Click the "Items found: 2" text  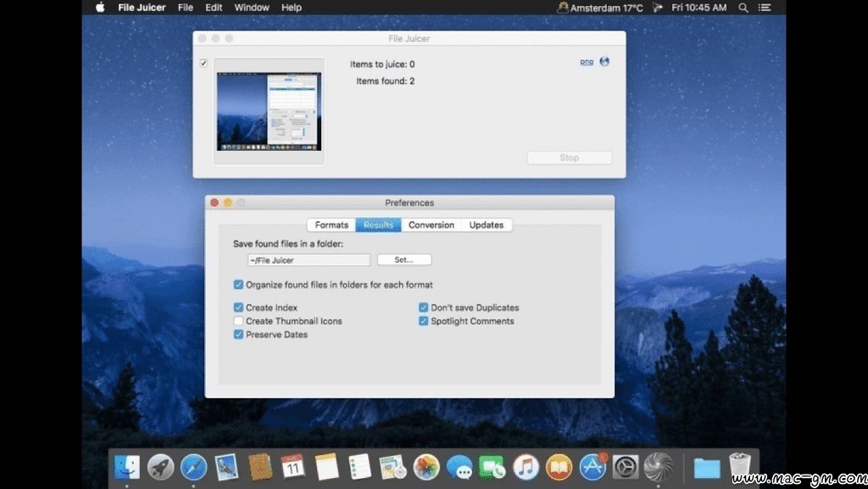(x=386, y=81)
